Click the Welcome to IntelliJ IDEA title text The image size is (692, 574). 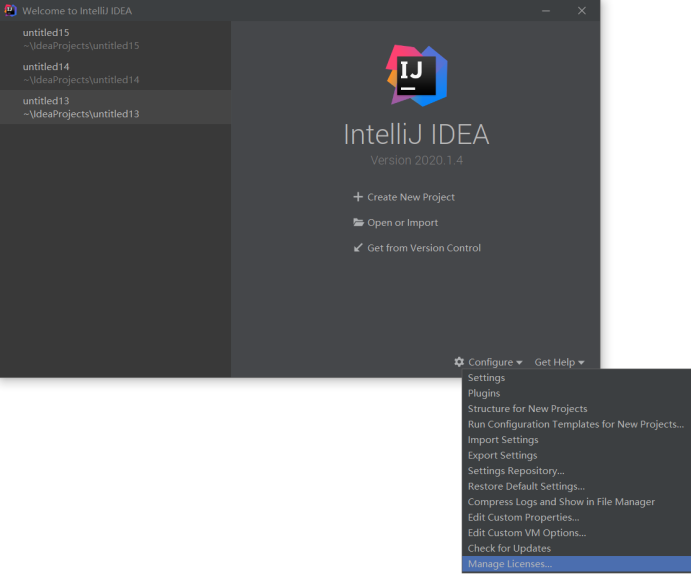click(x=77, y=11)
